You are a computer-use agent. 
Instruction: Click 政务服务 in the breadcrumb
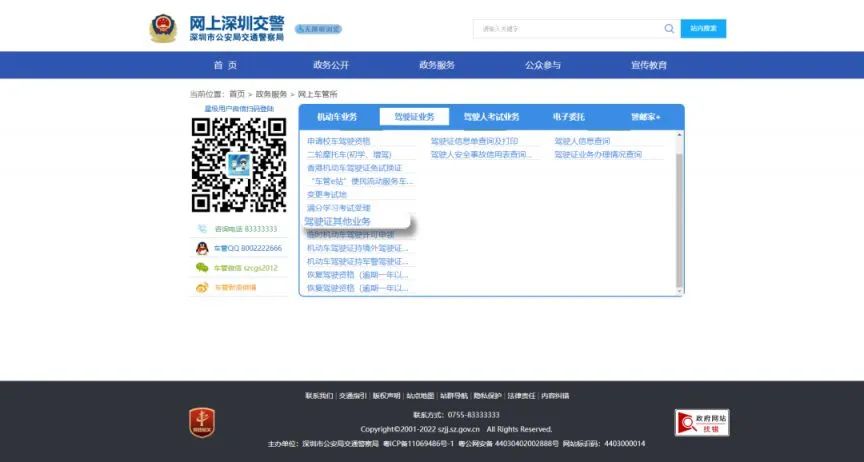(271, 94)
